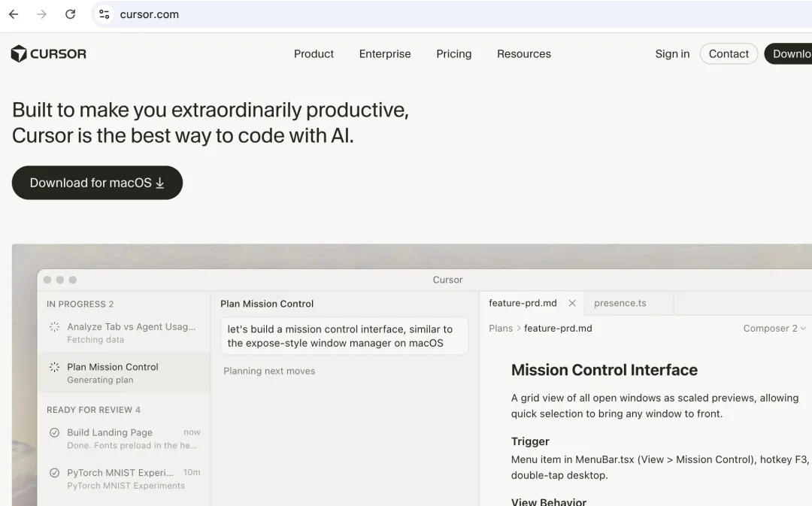Select the PyTorch MNIST Experiments task
Image resolution: width=812 pixels, height=506 pixels.
pyautogui.click(x=124, y=478)
